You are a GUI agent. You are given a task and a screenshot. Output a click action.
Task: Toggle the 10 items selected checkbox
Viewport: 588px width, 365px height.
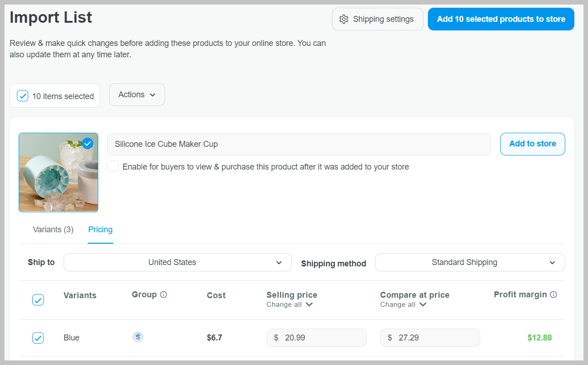(x=22, y=96)
